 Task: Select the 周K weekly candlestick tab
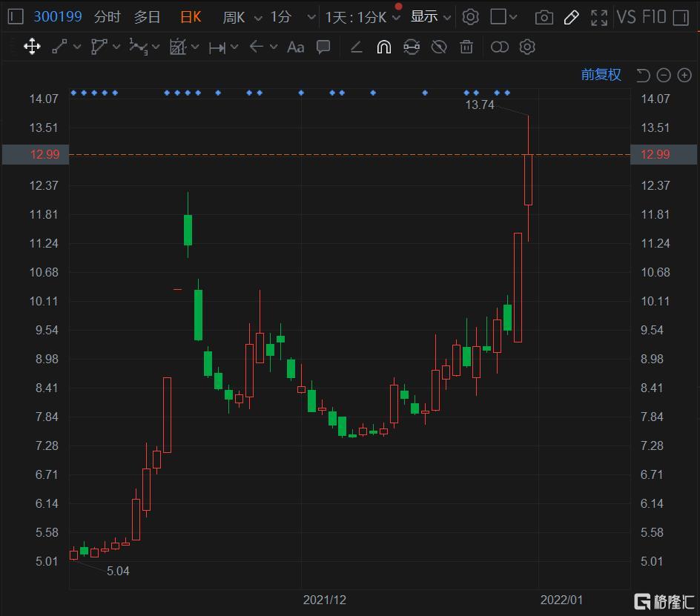tap(234, 17)
